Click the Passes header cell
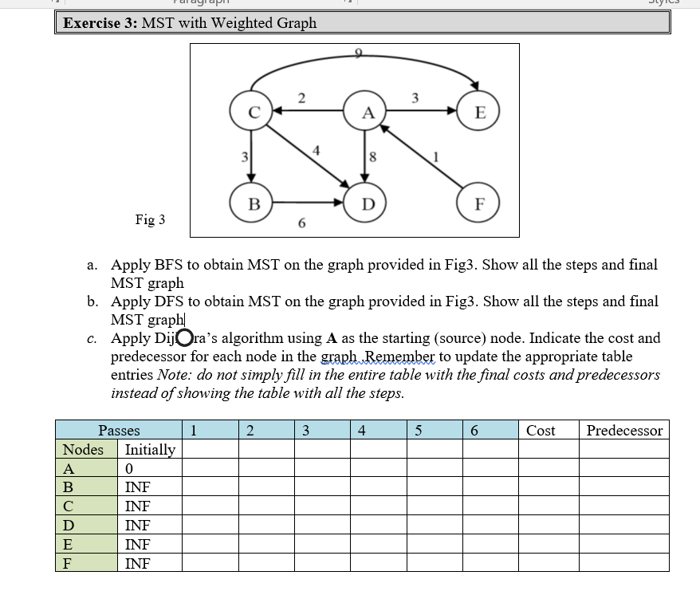The height and width of the screenshot is (595, 700). [x=119, y=431]
